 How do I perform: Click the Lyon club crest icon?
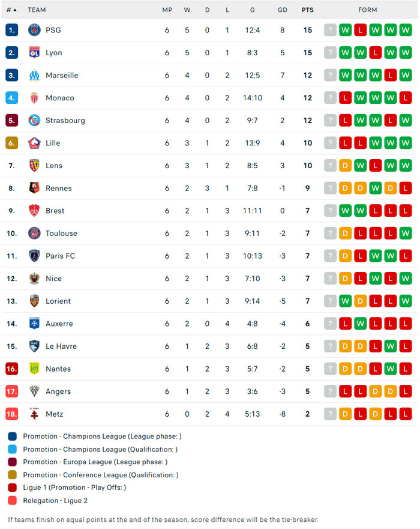pos(34,53)
